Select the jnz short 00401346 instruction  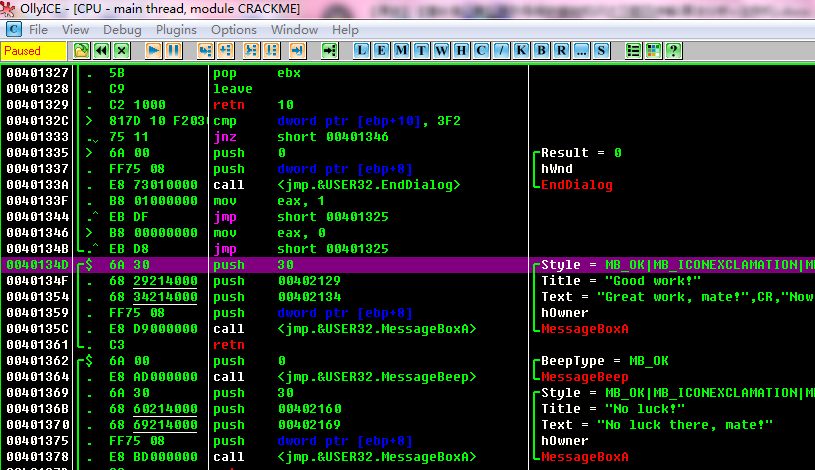coord(300,137)
